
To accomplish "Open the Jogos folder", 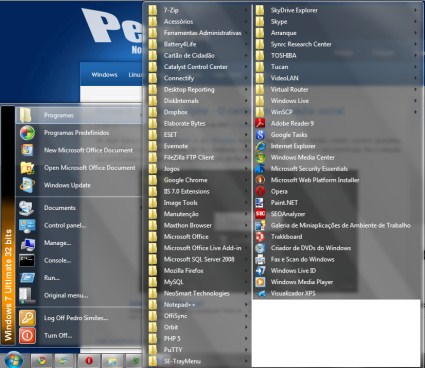I will click(x=198, y=169).
